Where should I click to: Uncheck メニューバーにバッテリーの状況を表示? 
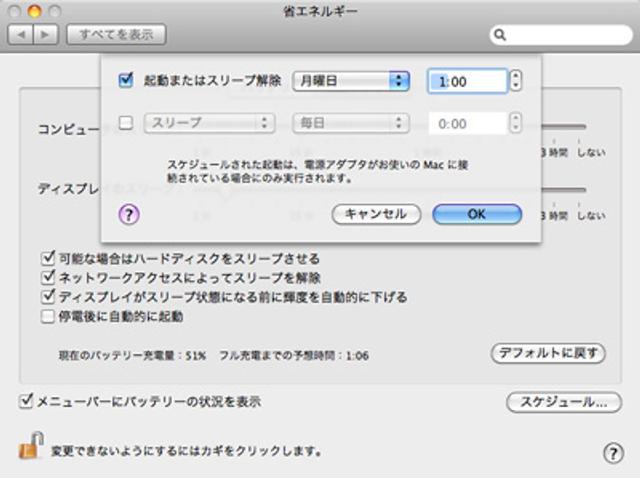click(x=26, y=401)
